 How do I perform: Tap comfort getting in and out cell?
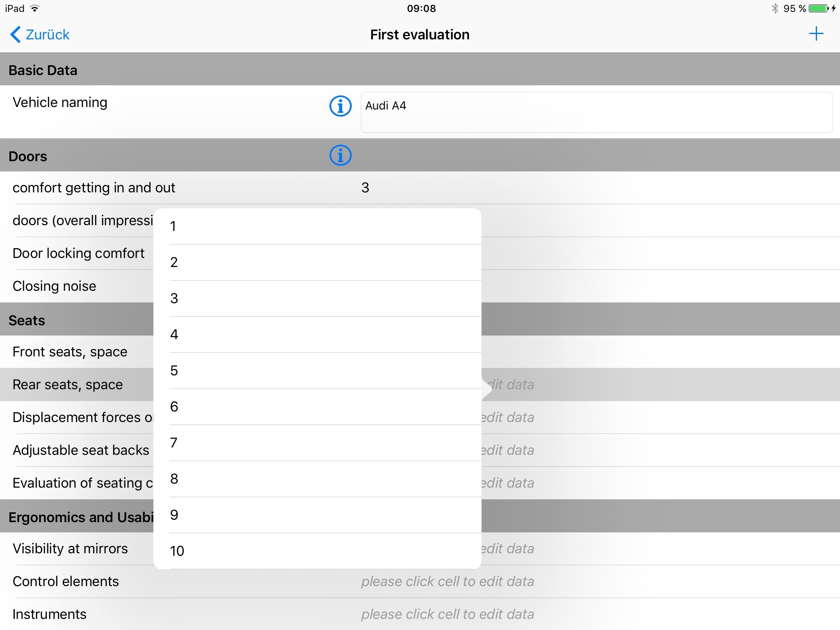click(420, 188)
